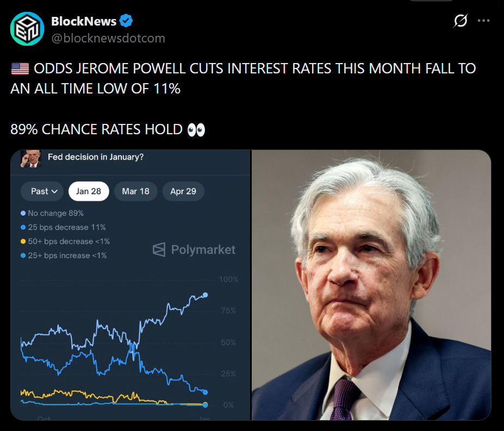
Task: Switch to the Apr 29 tab
Action: click(x=183, y=191)
